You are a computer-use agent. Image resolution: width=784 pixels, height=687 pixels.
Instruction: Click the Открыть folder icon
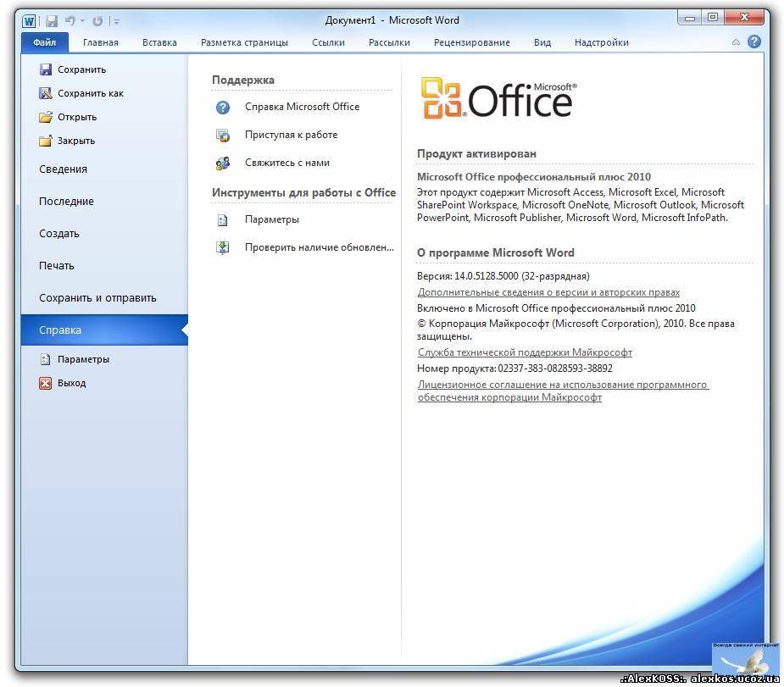(x=46, y=117)
